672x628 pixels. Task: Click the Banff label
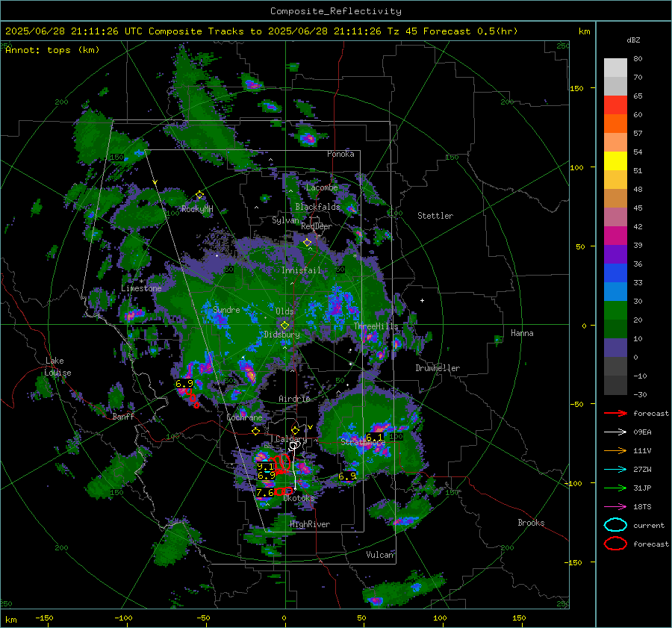123,416
